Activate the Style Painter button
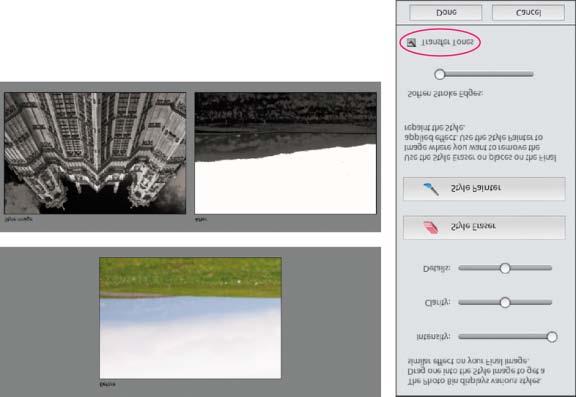Screen dimensions: 576x397 click(x=484, y=189)
